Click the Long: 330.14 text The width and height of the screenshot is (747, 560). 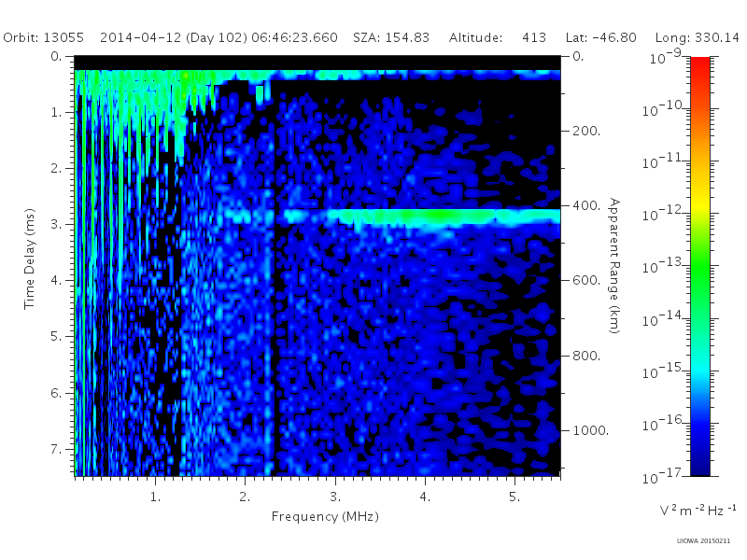tap(697, 37)
